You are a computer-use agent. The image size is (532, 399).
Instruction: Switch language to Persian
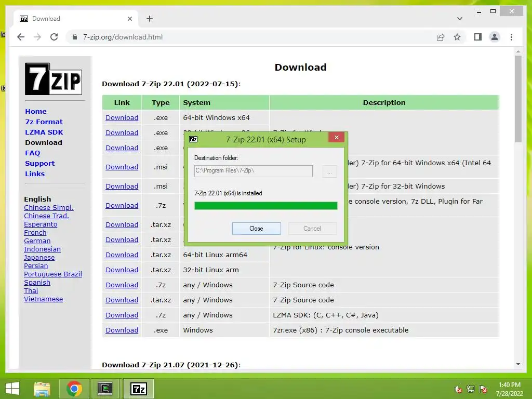tap(36, 265)
